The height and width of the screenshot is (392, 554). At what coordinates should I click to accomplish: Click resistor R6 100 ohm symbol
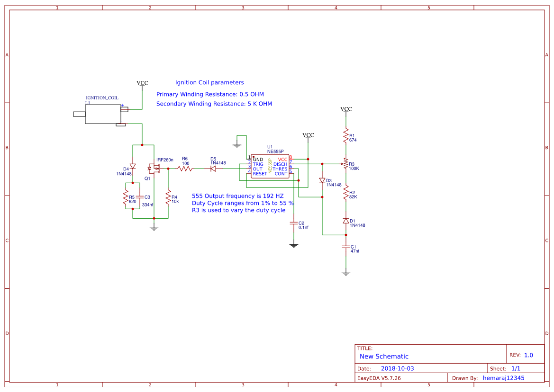coord(185,169)
